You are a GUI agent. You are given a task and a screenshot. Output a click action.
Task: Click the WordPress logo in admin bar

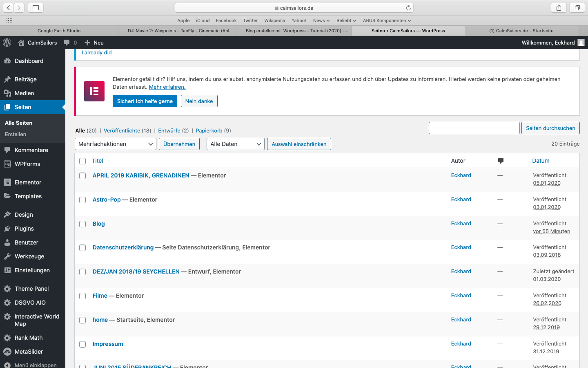point(7,43)
